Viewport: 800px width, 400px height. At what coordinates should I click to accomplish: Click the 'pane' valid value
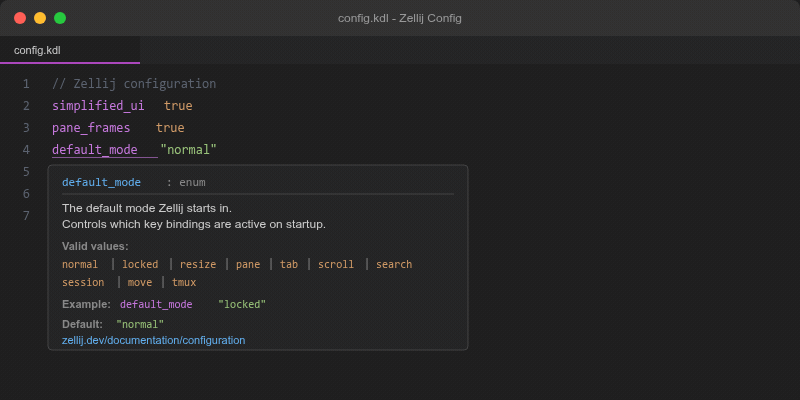tap(248, 265)
